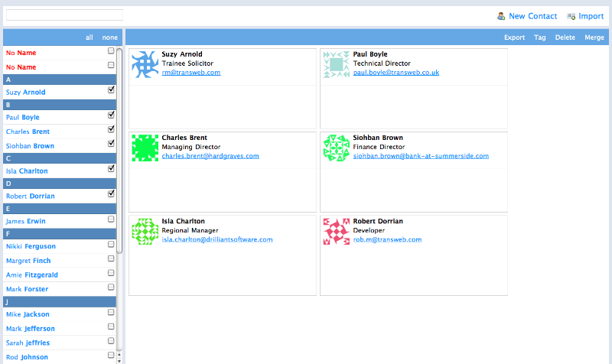Tick Mark Forster's checkbox

coord(111,287)
